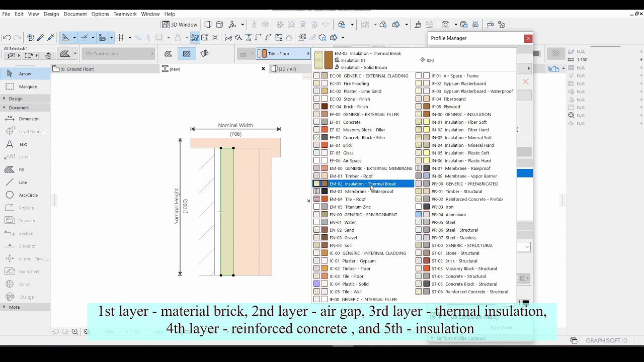Open the Document menu
This screenshot has height=362, width=644.
pyautogui.click(x=75, y=14)
